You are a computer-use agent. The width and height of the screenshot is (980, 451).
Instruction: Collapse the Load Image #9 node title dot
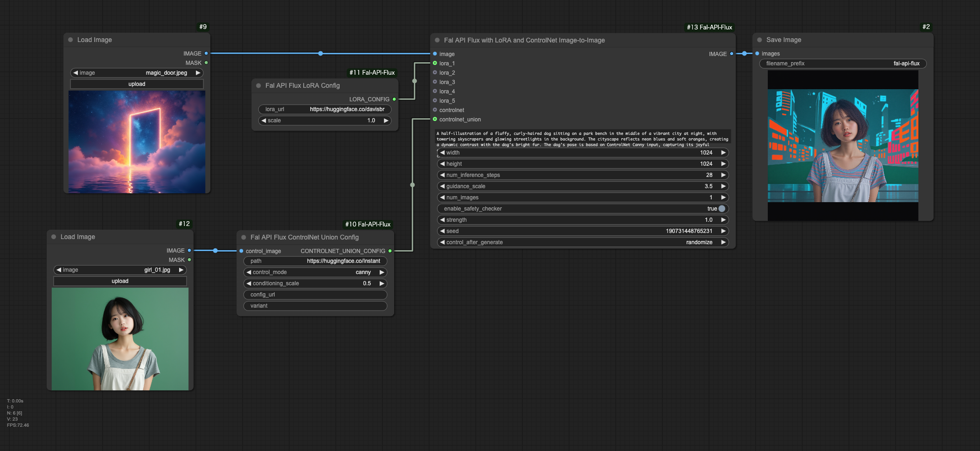tap(70, 40)
